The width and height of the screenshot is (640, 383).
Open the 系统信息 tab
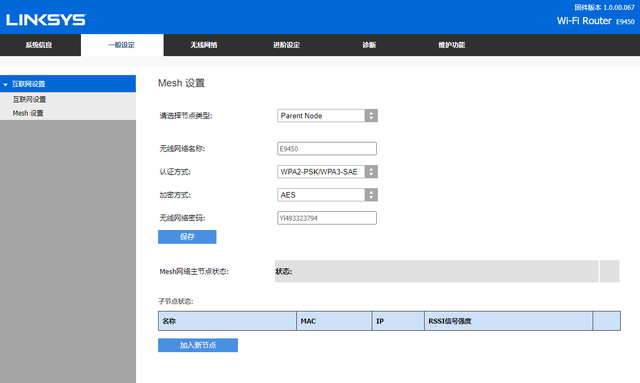point(39,45)
